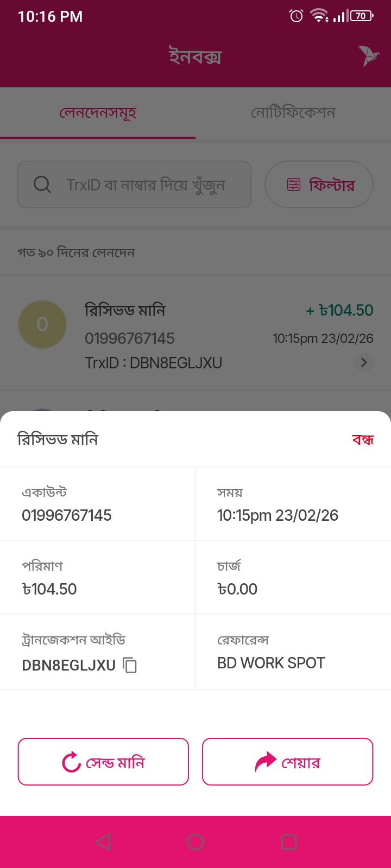Viewport: 391px width, 868px height.
Task: Expand the received money transaction chevron
Action: 364,362
